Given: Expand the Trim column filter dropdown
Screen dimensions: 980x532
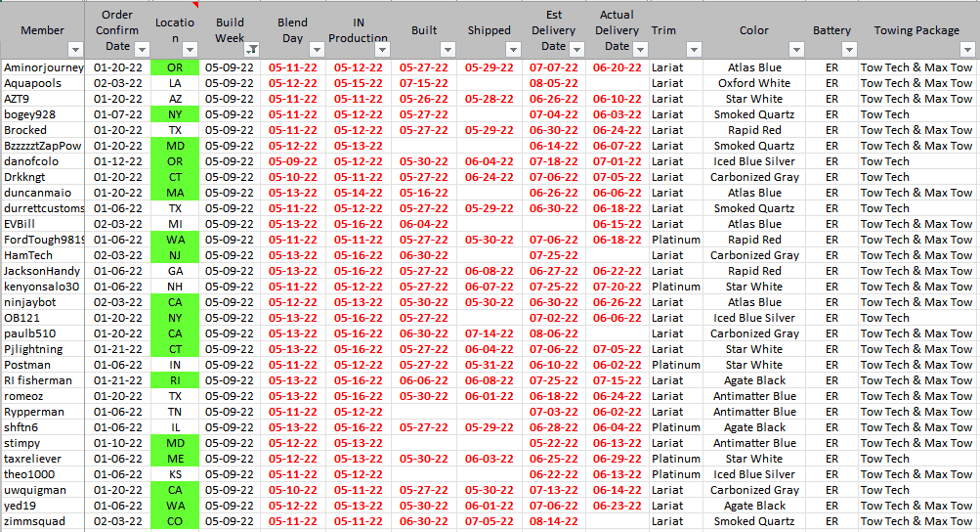Looking at the screenshot, I should click(693, 49).
